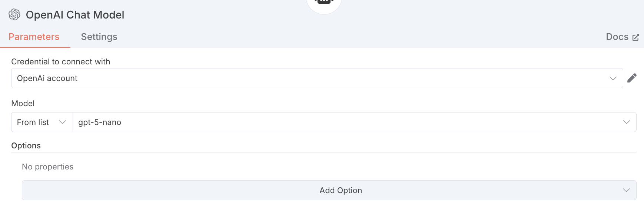Click the OpenAI Chat Model title
The height and width of the screenshot is (222, 644).
pyautogui.click(x=75, y=15)
